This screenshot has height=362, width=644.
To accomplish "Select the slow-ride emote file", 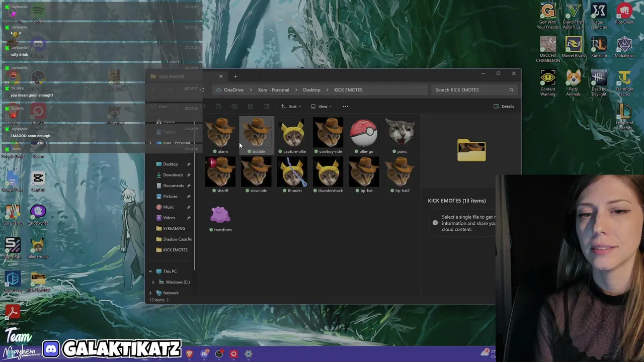I will tap(257, 175).
